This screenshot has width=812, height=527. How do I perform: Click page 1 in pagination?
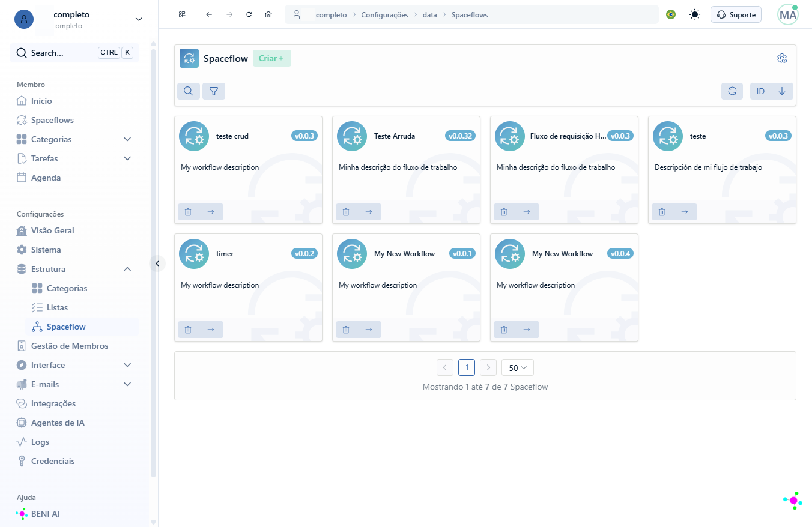pos(467,367)
